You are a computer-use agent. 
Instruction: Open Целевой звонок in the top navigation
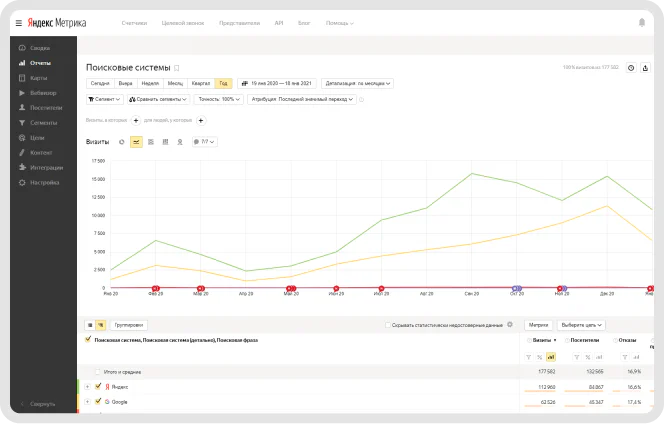[183, 23]
